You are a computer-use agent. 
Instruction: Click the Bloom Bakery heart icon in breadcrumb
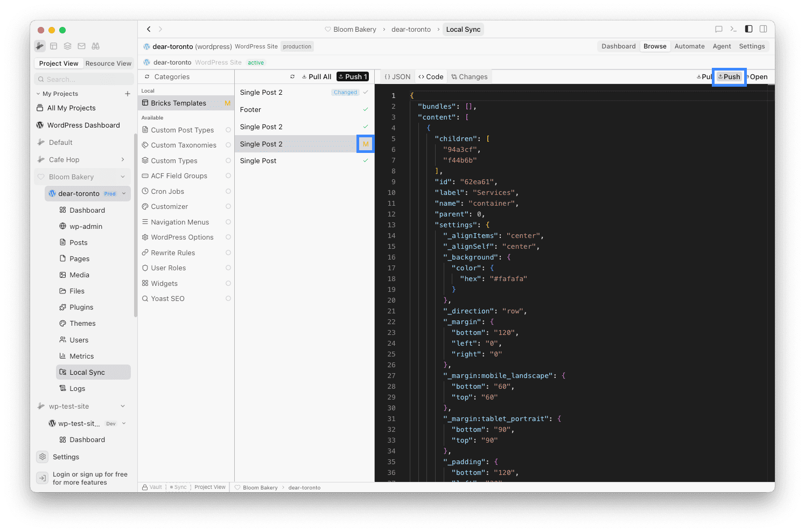coord(328,30)
